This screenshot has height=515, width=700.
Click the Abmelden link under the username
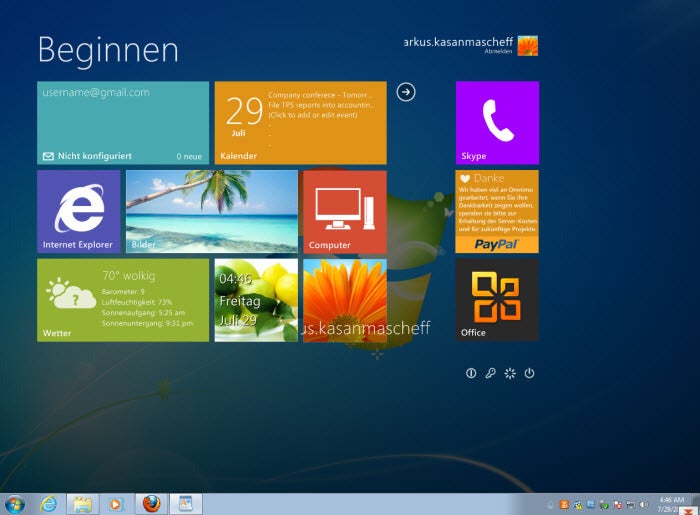(498, 52)
